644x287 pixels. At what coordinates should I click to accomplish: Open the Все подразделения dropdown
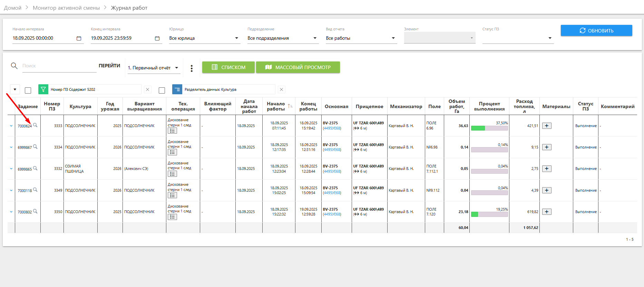[282, 38]
